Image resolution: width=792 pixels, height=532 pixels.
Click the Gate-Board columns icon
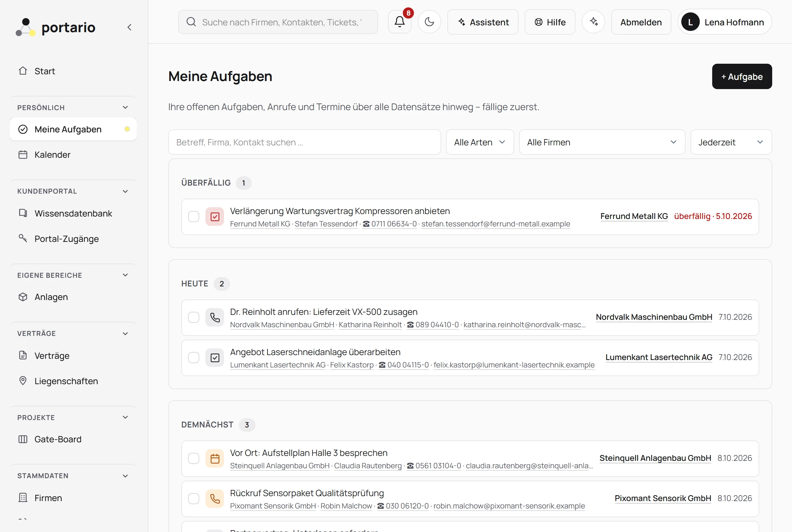[x=23, y=439]
